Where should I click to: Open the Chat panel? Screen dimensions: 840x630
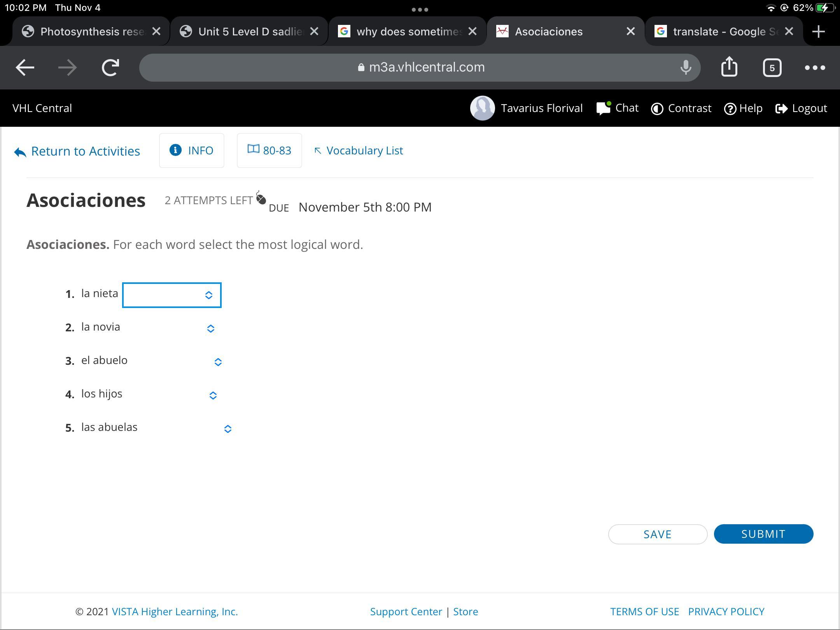pyautogui.click(x=618, y=108)
